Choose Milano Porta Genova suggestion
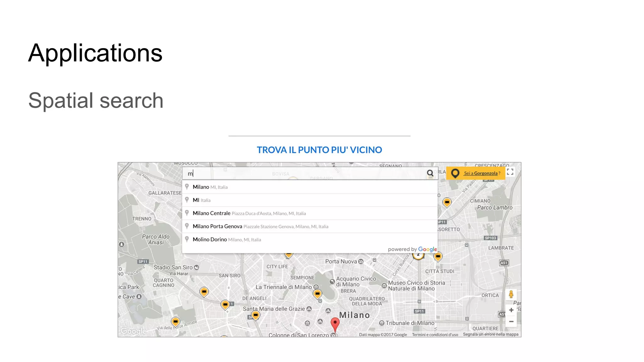644x362 pixels. coord(310,227)
